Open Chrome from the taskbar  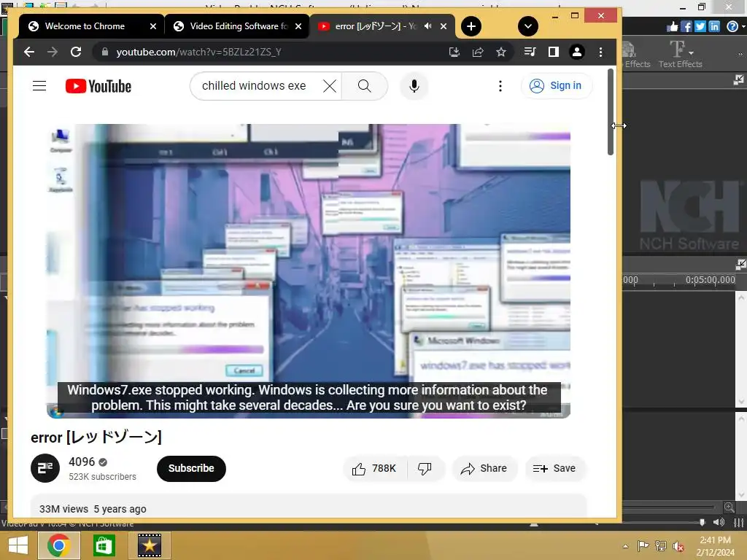coord(58,545)
